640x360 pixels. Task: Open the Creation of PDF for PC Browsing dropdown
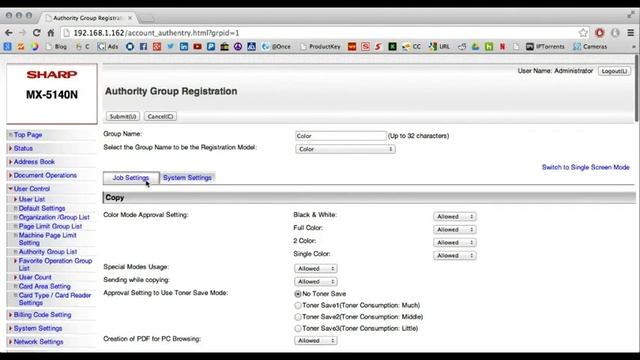(x=316, y=340)
